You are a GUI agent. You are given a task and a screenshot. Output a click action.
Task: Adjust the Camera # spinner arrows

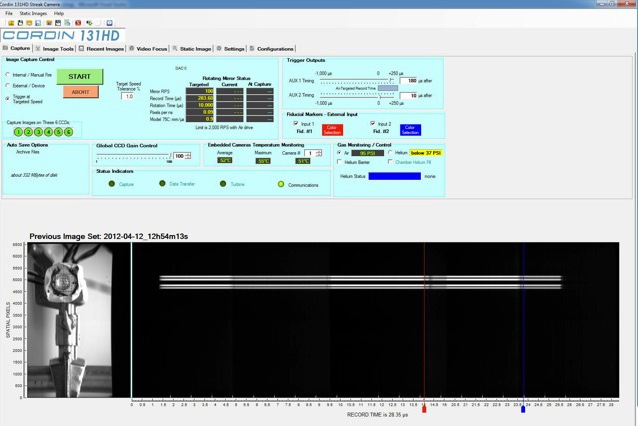(x=321, y=153)
